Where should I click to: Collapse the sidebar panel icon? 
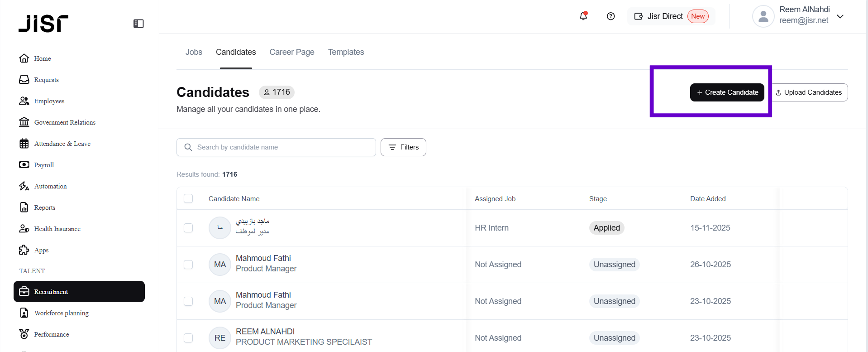138,24
